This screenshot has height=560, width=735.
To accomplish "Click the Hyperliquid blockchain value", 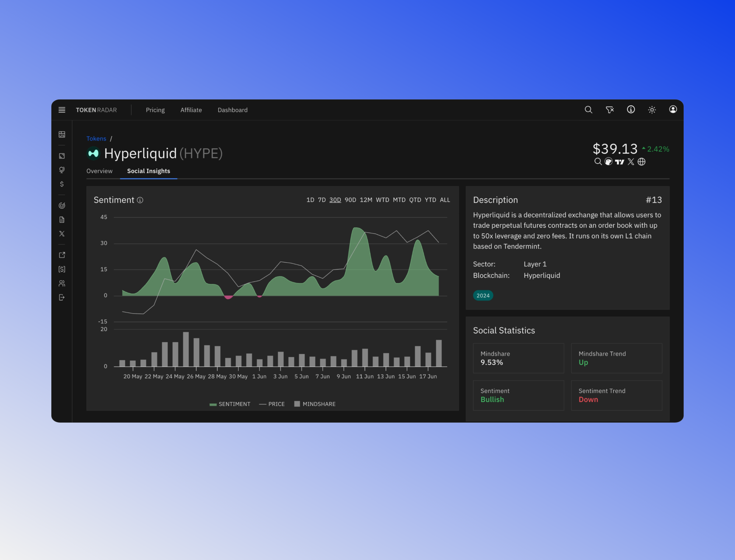I will [542, 276].
